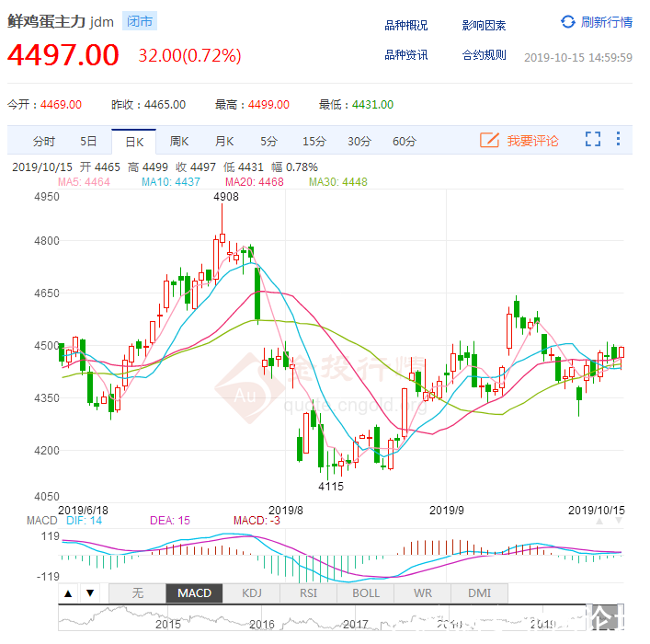The image size is (650, 644).
Task: Click the pencil comment icon
Action: click(489, 141)
